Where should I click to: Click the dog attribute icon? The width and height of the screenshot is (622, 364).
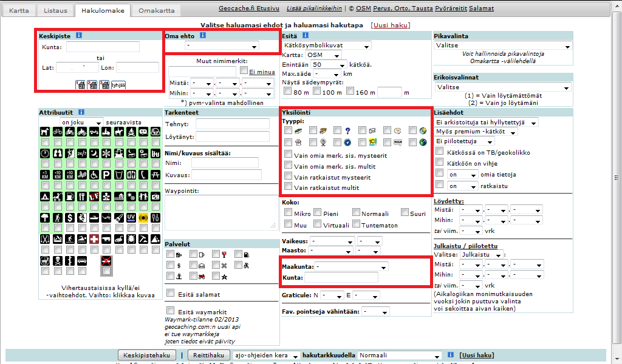tap(45, 131)
